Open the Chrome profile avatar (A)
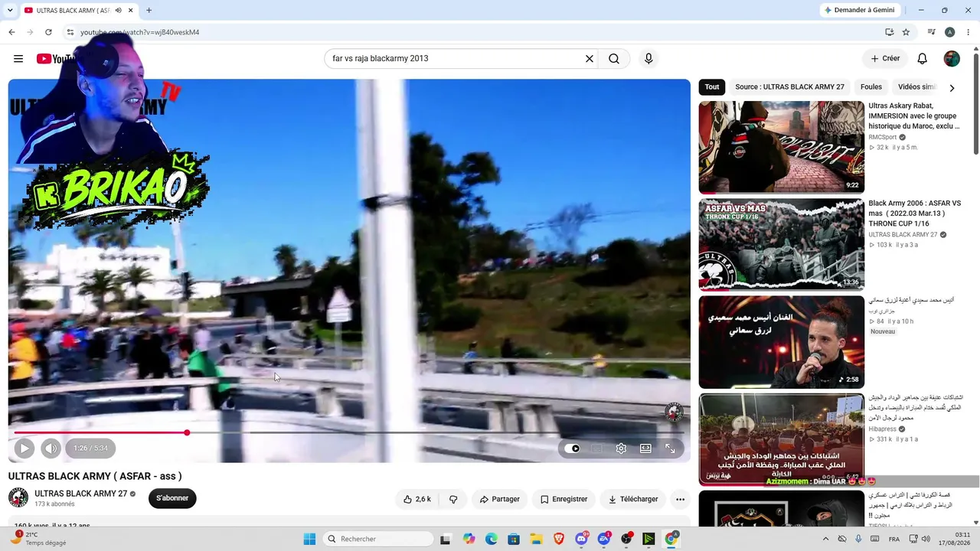This screenshot has width=980, height=551. pyautogui.click(x=949, y=32)
